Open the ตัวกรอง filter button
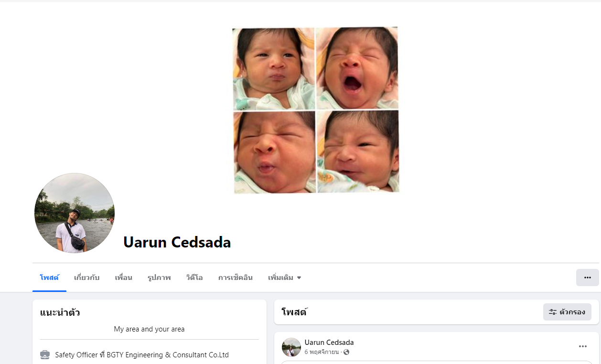Image resolution: width=601 pixels, height=364 pixels. click(x=567, y=312)
